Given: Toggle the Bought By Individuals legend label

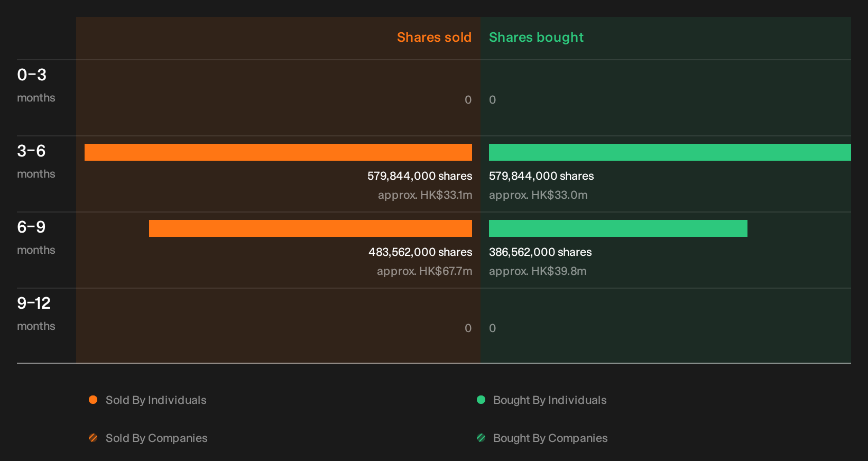Looking at the screenshot, I should coord(550,400).
